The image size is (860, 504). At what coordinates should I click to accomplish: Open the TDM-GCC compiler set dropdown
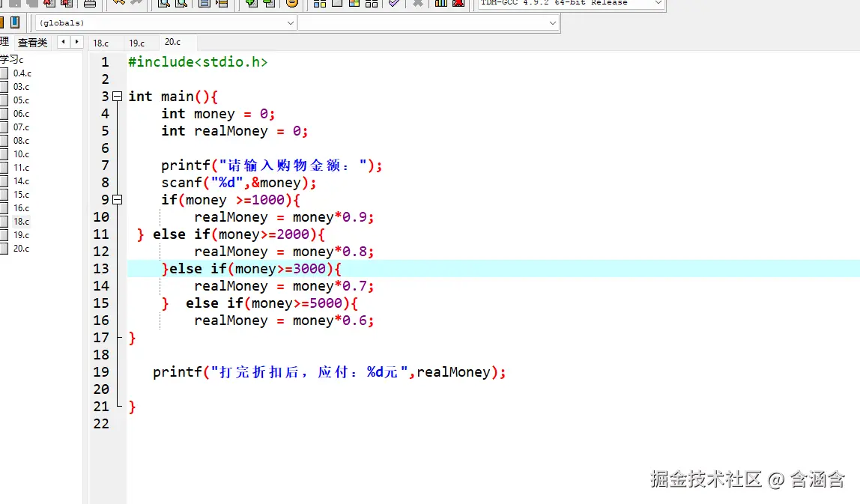click(x=571, y=3)
